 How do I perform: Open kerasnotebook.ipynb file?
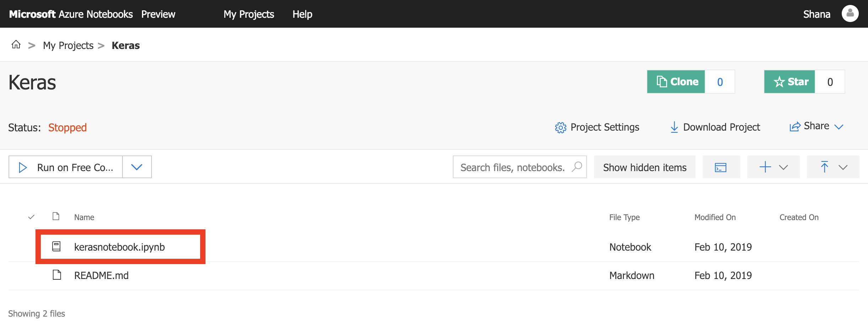click(119, 247)
